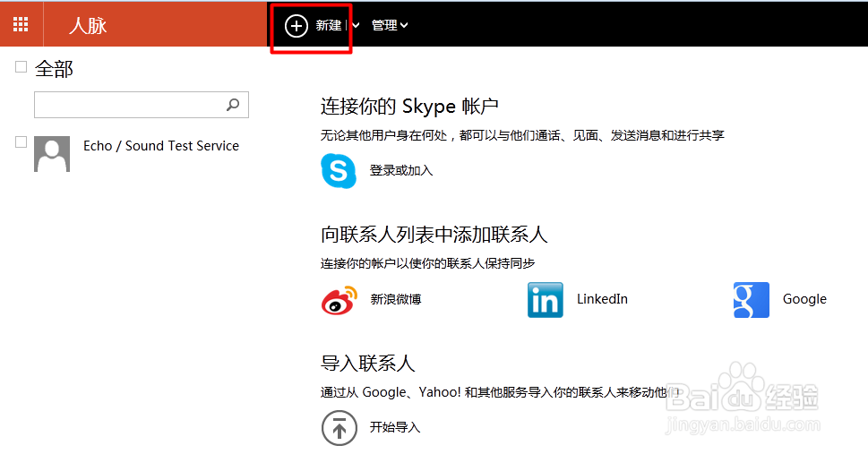Check the Echo / Sound Test Service checkbox
The image size is (868, 454).
point(21,141)
